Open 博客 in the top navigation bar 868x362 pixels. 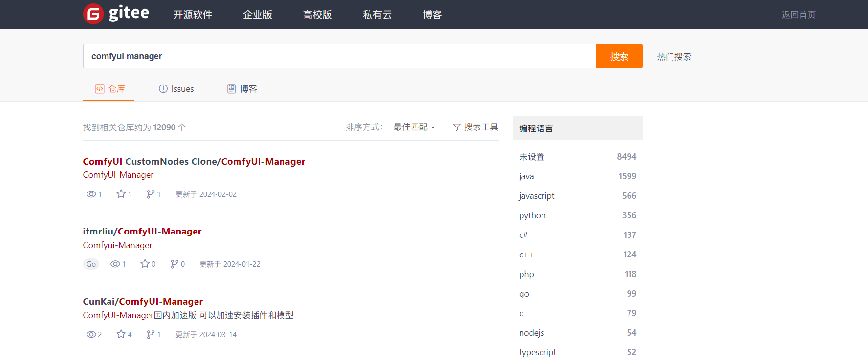coord(432,15)
